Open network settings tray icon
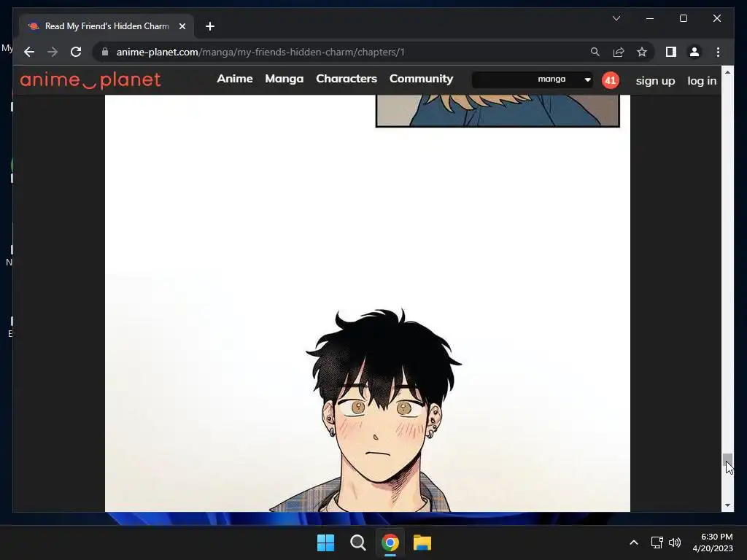The height and width of the screenshot is (560, 747). [657, 542]
